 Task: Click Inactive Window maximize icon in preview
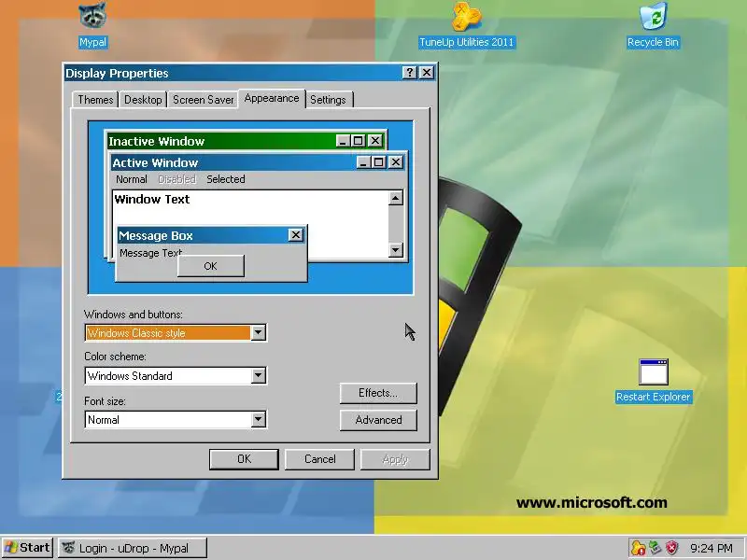pyautogui.click(x=358, y=141)
